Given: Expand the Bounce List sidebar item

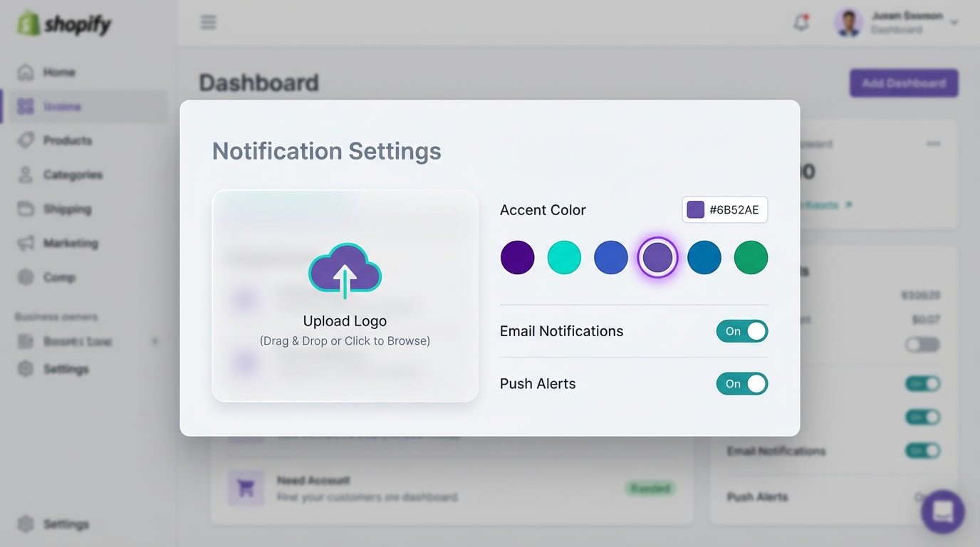Looking at the screenshot, I should 155,341.
